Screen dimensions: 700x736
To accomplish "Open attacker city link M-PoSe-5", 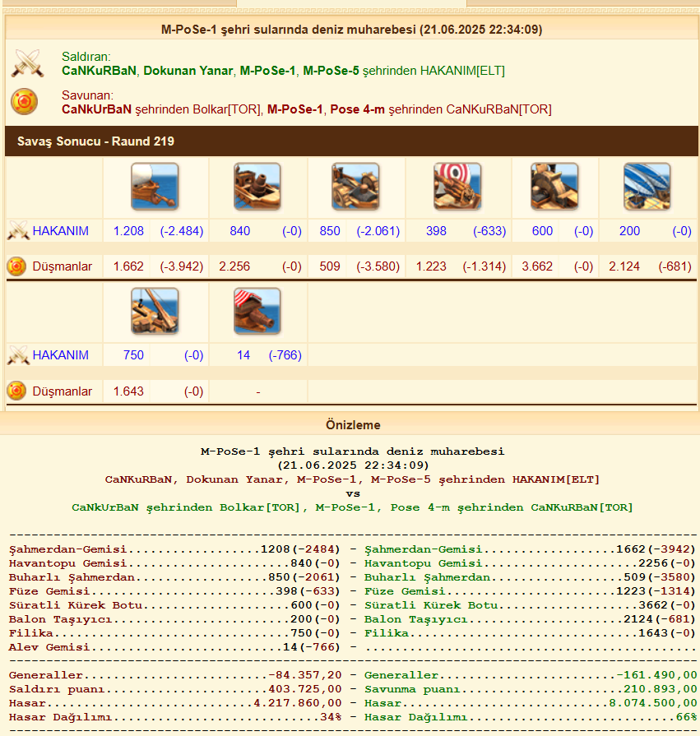I will [x=331, y=71].
